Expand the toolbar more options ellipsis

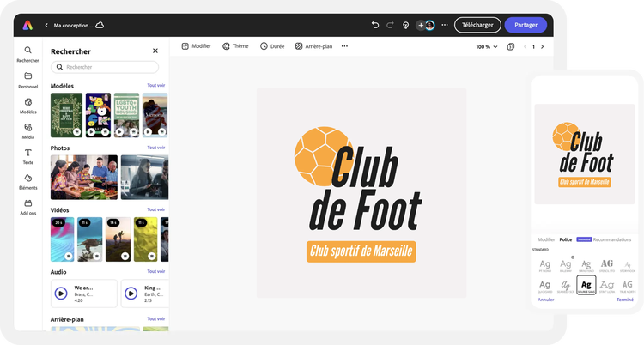coord(344,46)
